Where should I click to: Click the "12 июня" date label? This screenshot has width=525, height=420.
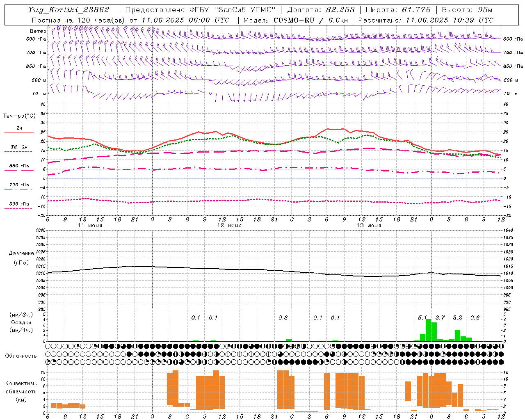pos(229,226)
